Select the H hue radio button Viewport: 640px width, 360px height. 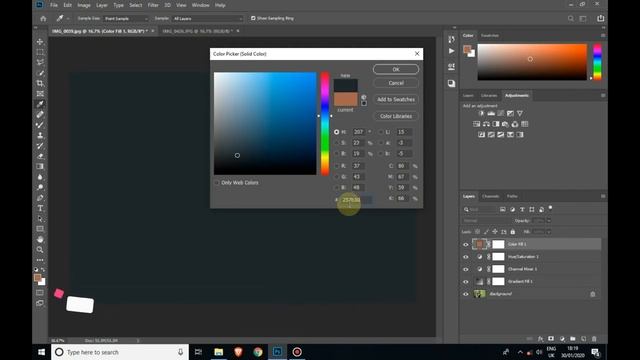pos(336,132)
